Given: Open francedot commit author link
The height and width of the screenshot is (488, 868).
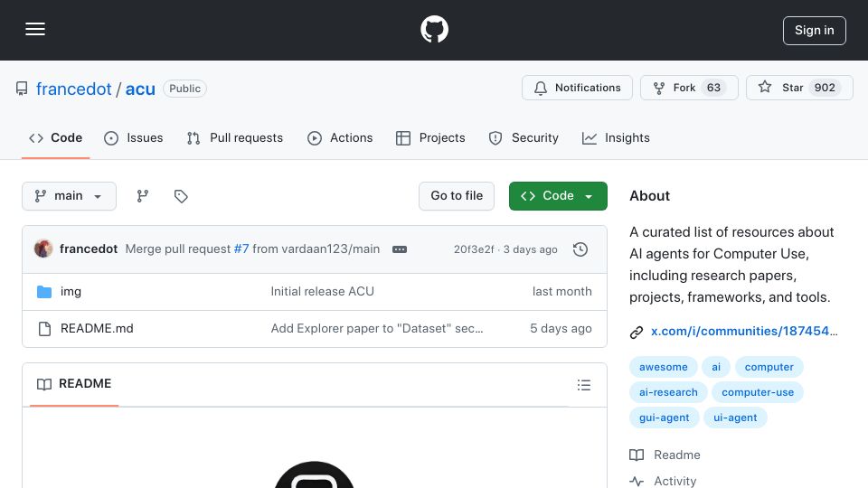Looking at the screenshot, I should (x=89, y=249).
